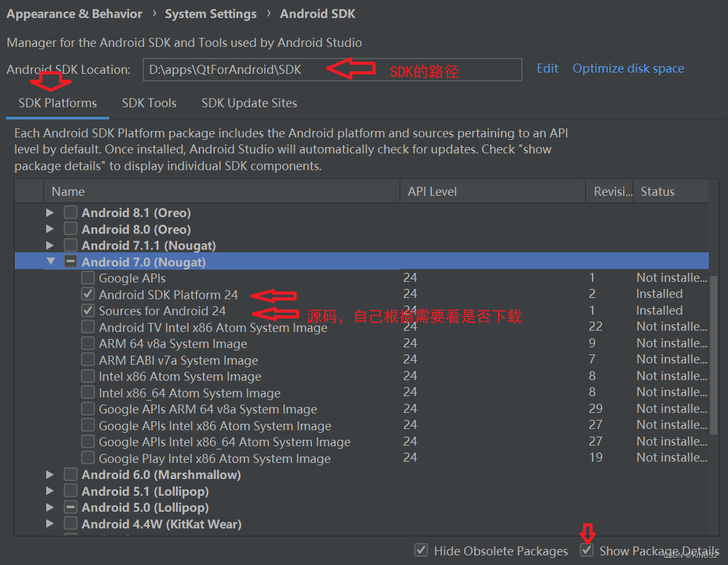Check the Google APIs package checkbox
The height and width of the screenshot is (565, 728).
88,277
